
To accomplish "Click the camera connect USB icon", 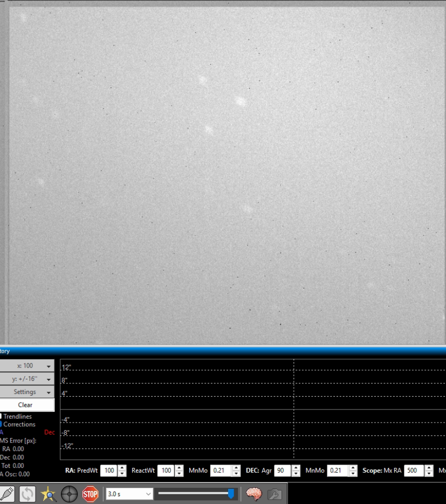I will tap(6, 494).
